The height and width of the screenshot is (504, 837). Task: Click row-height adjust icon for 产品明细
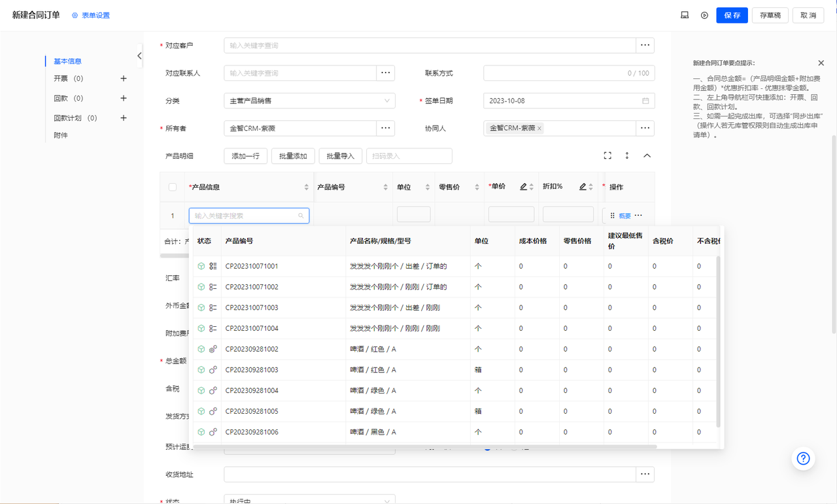(x=627, y=156)
